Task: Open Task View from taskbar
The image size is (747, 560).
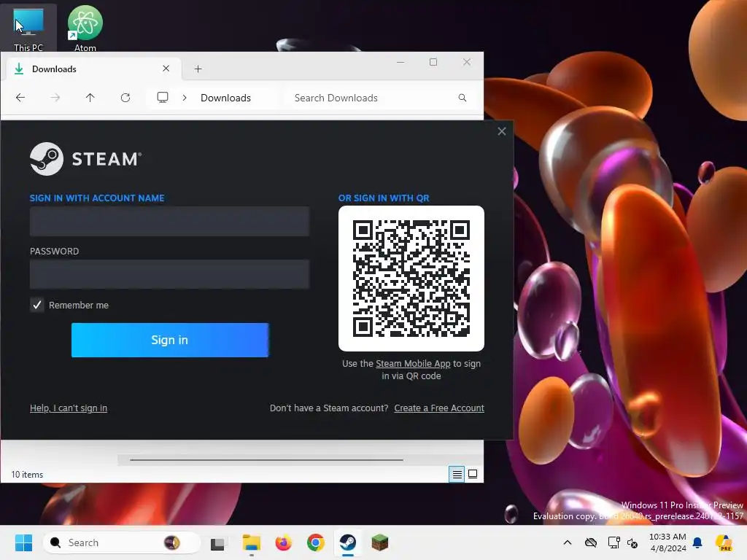Action: [218, 542]
